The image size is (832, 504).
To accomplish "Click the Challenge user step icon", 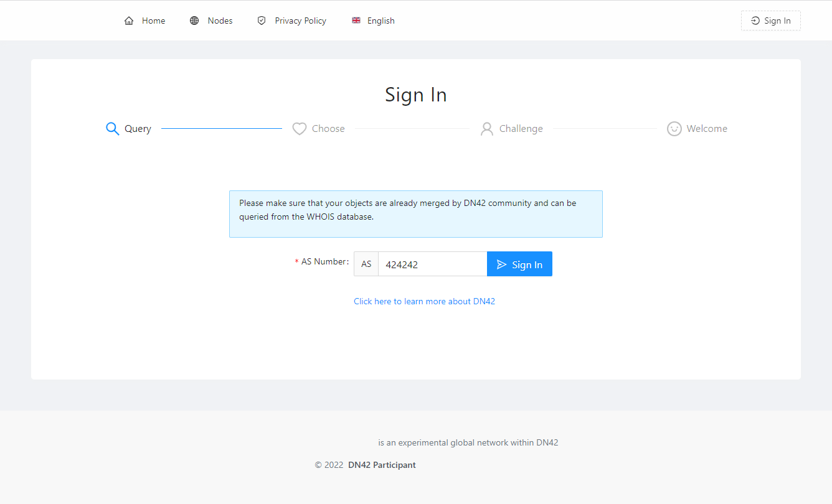I will click(x=487, y=129).
